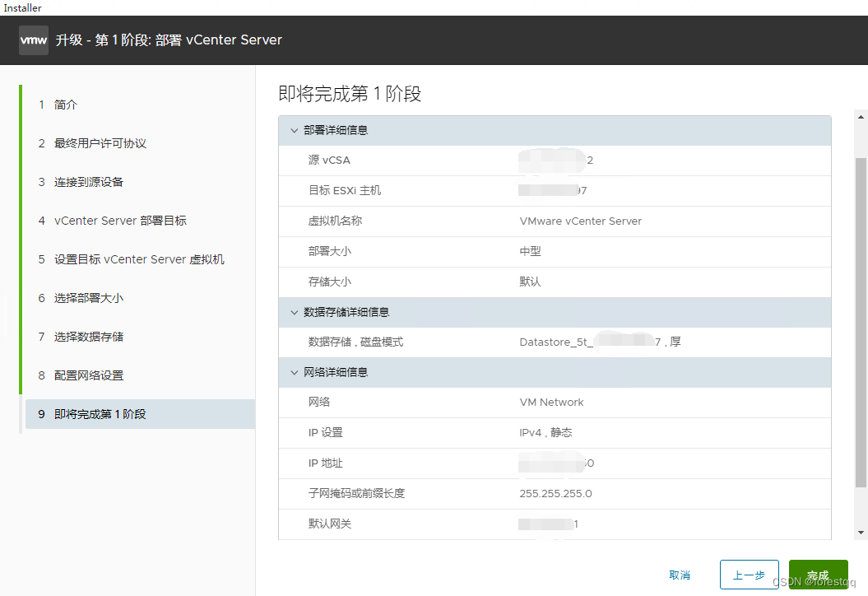The width and height of the screenshot is (868, 596).
Task: Jump to step 8 配置网络设置
Action: (81, 375)
